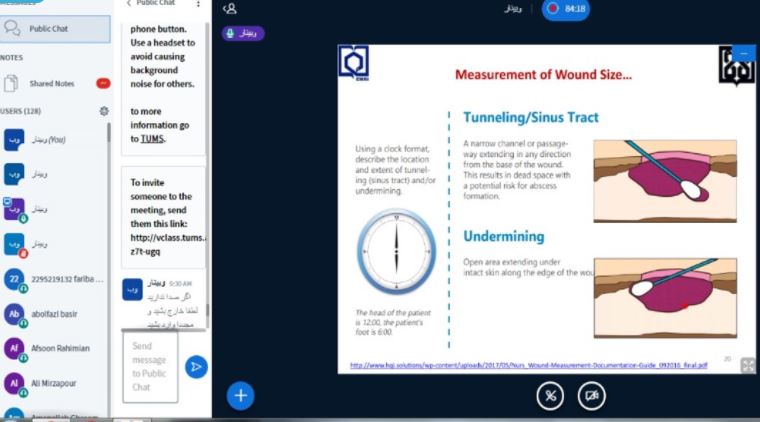The height and width of the screenshot is (422, 760).
Task: Minimize the presentation with blue button
Action: point(744,53)
